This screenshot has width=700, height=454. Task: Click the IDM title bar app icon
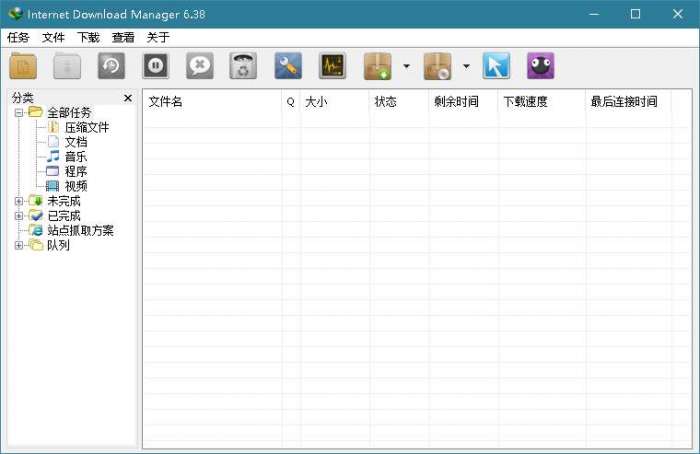click(x=15, y=14)
